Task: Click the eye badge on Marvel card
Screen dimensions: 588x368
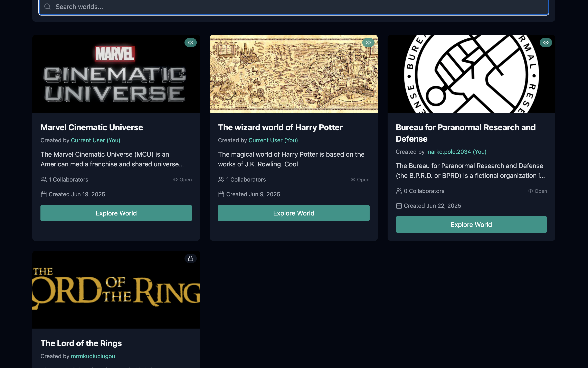Action: [x=190, y=43]
